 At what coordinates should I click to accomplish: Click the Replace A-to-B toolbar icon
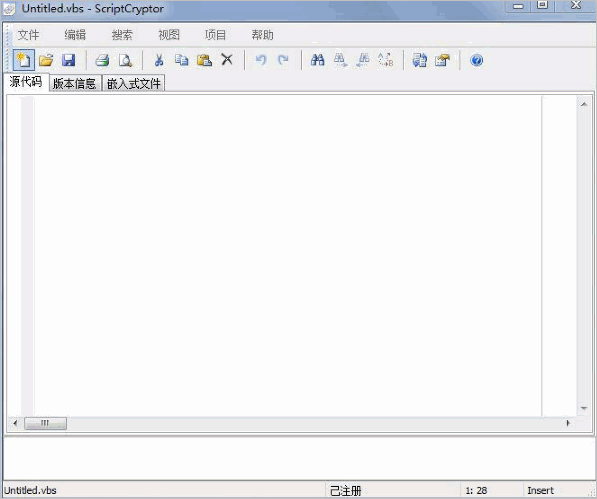(386, 60)
